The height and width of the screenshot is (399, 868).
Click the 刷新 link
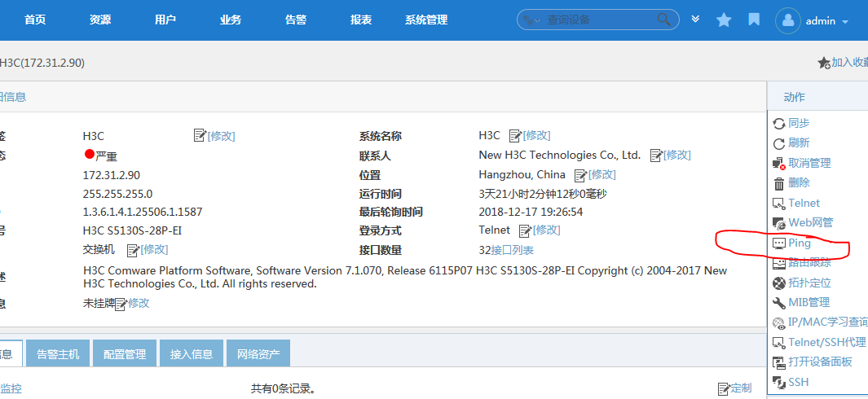click(x=799, y=142)
